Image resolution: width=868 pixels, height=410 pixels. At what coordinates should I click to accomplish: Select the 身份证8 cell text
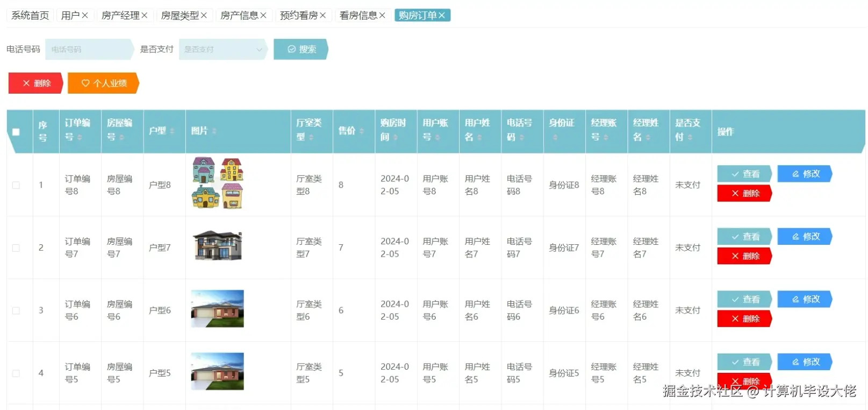click(564, 185)
